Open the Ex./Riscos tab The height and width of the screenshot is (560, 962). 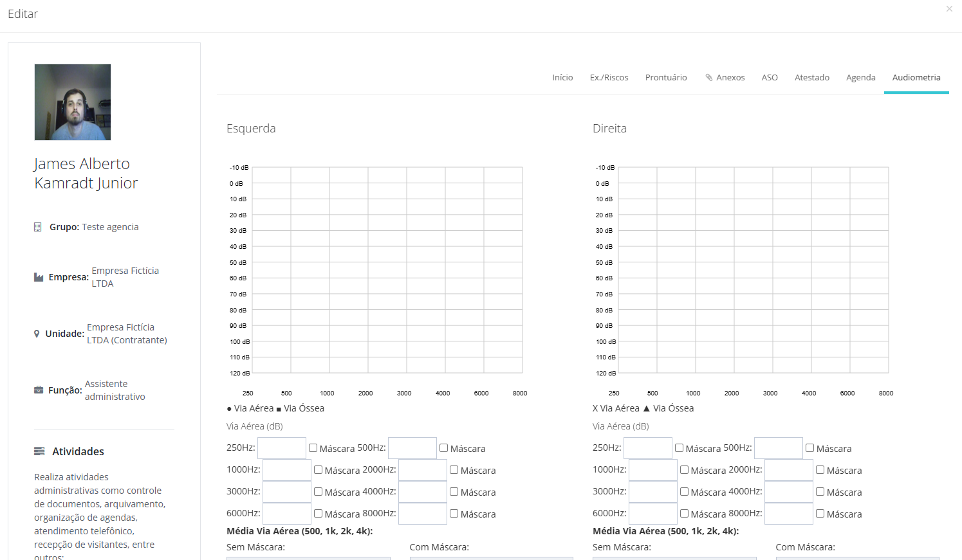point(609,78)
